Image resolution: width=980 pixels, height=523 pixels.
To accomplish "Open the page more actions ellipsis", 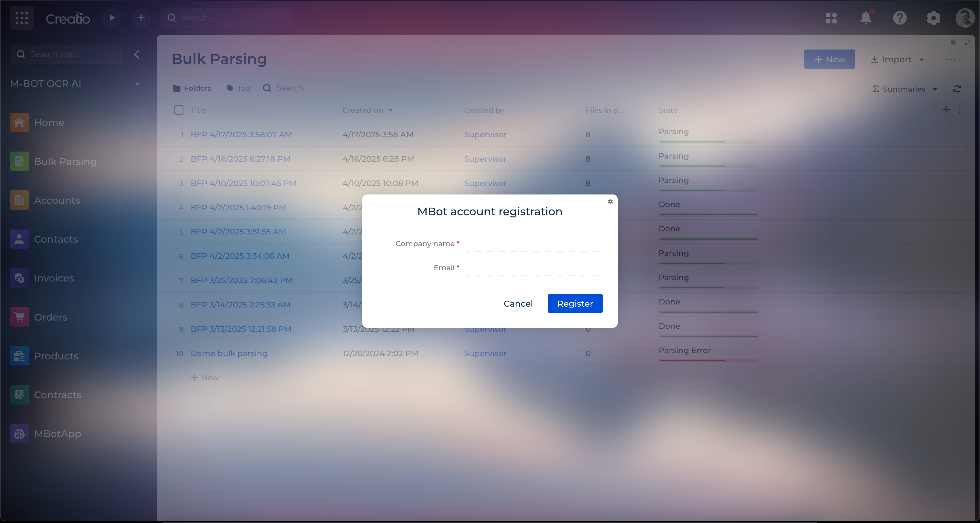I will click(x=951, y=59).
